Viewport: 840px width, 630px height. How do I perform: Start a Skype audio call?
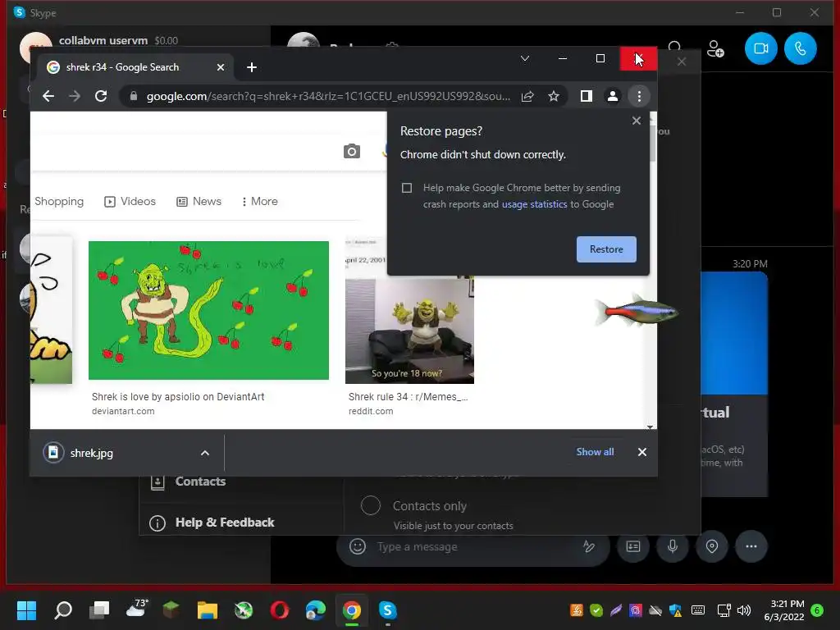pos(801,48)
